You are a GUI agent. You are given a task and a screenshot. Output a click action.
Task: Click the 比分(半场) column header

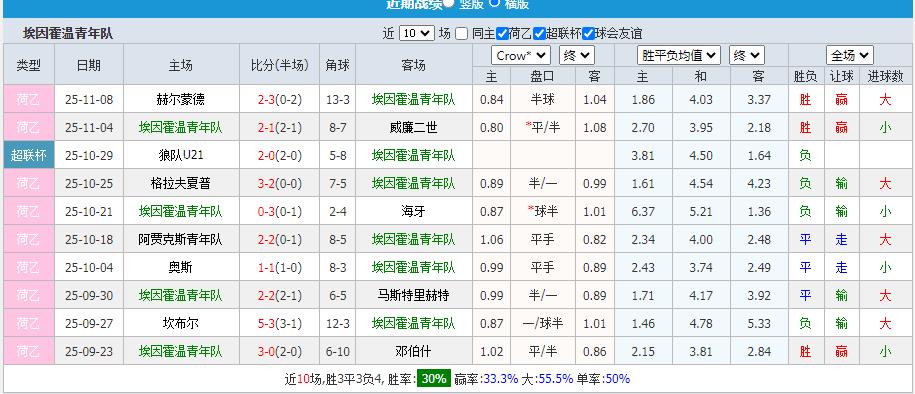[x=280, y=64]
